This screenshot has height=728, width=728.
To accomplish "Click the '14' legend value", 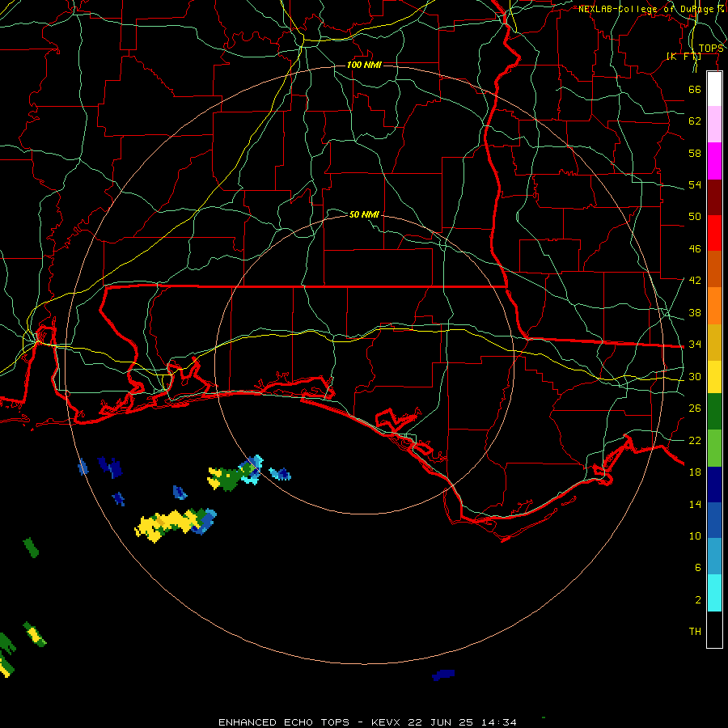I will click(695, 504).
